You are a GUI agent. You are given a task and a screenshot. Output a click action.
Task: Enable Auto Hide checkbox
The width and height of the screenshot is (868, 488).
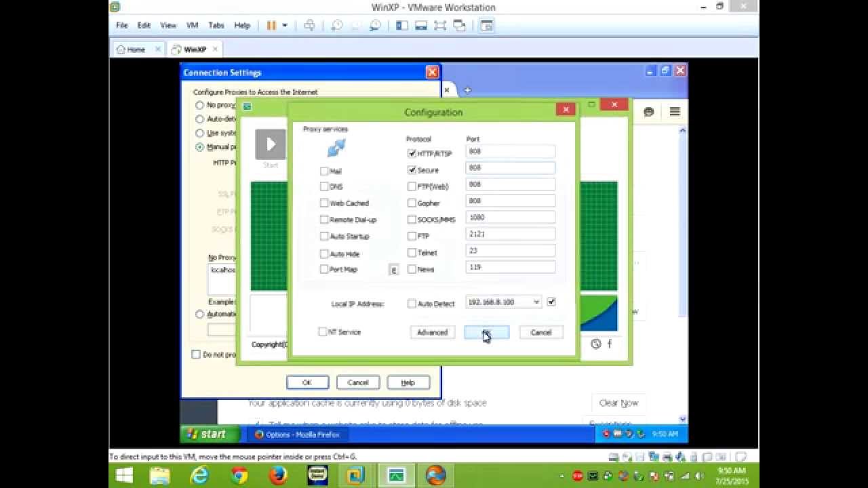324,253
